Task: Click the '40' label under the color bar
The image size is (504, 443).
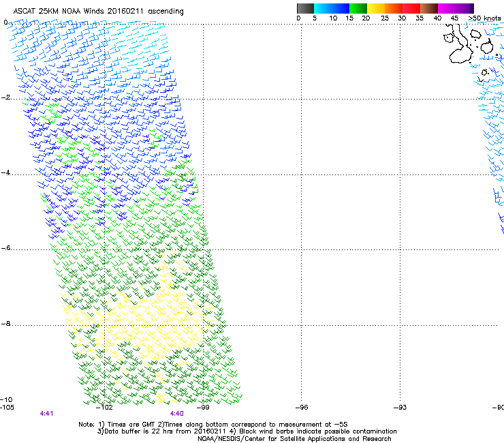Action: (437, 18)
